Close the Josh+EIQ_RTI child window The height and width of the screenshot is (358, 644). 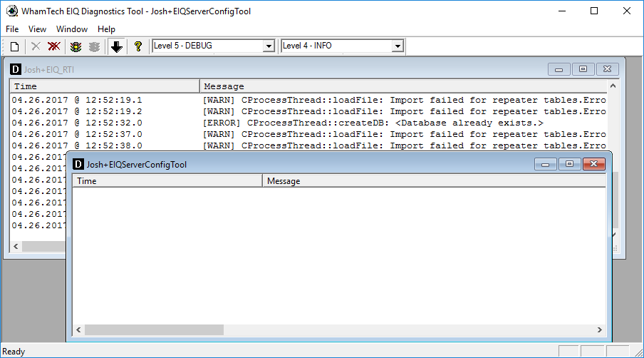pyautogui.click(x=607, y=69)
